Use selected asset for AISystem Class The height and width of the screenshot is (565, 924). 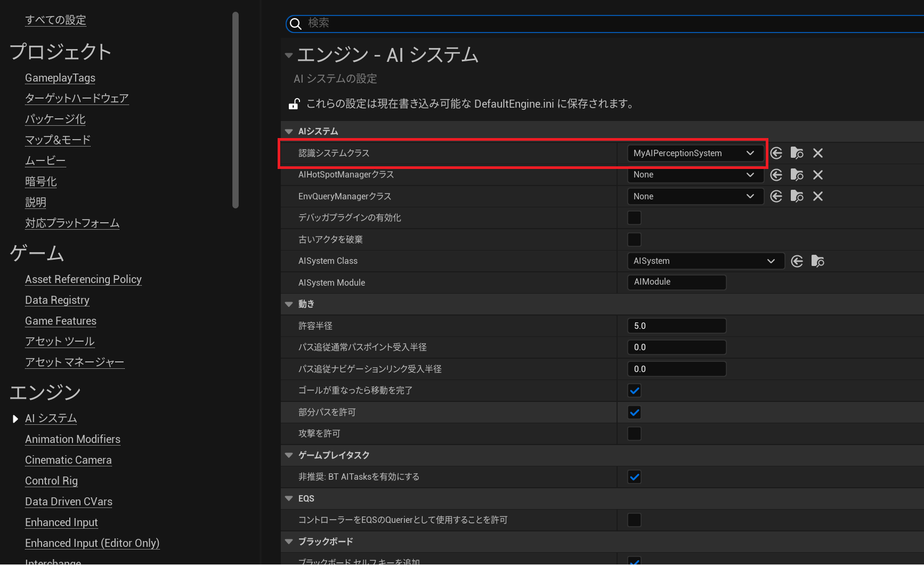(797, 261)
